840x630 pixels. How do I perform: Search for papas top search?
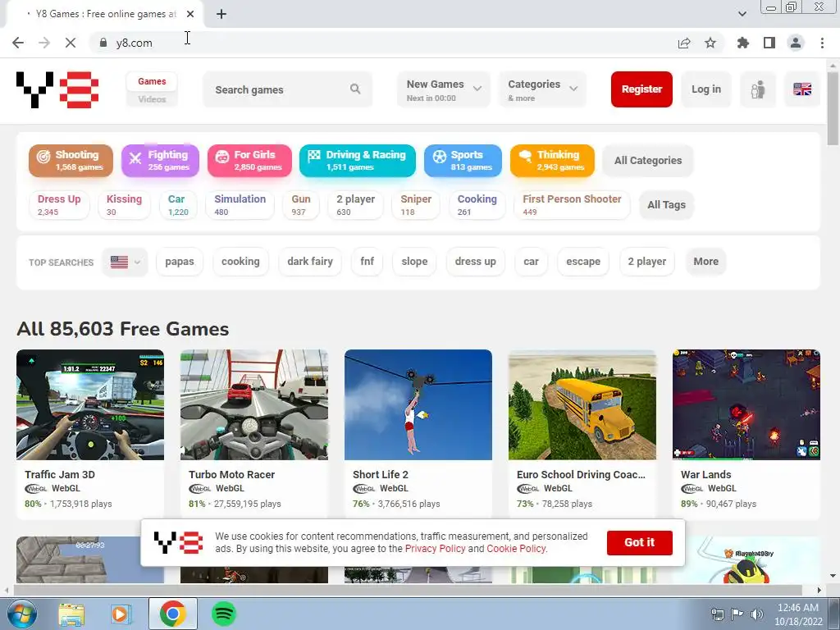tap(180, 262)
